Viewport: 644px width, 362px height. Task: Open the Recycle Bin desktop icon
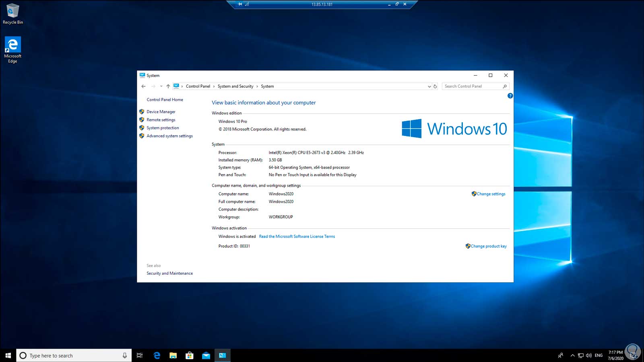click(12, 14)
